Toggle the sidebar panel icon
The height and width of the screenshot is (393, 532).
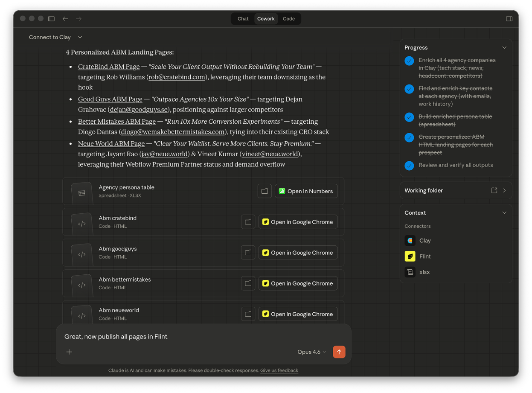tap(51, 18)
